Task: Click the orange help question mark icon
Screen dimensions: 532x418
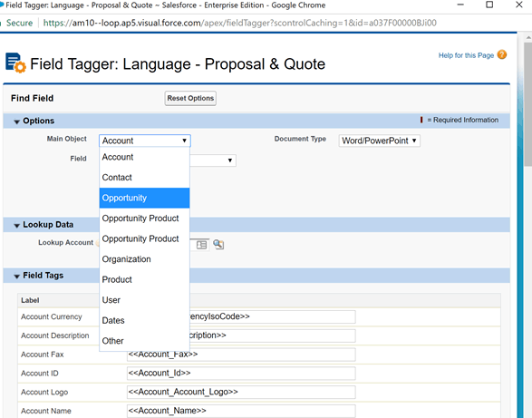Action: (502, 54)
